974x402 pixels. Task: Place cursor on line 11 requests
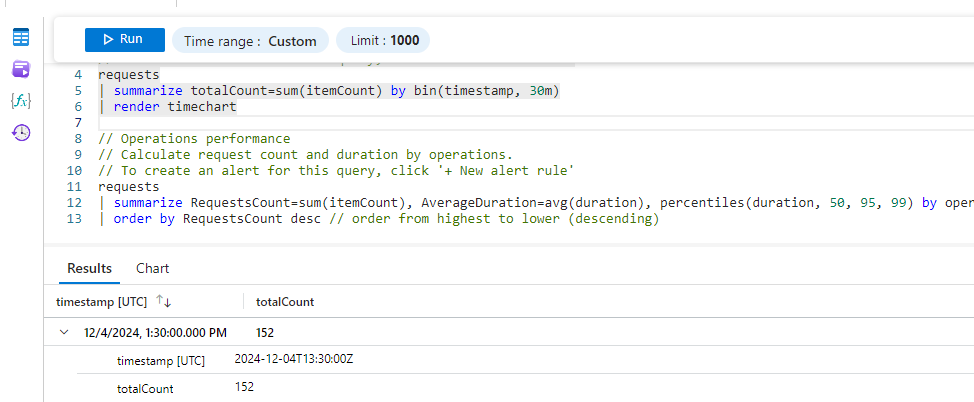[129, 186]
